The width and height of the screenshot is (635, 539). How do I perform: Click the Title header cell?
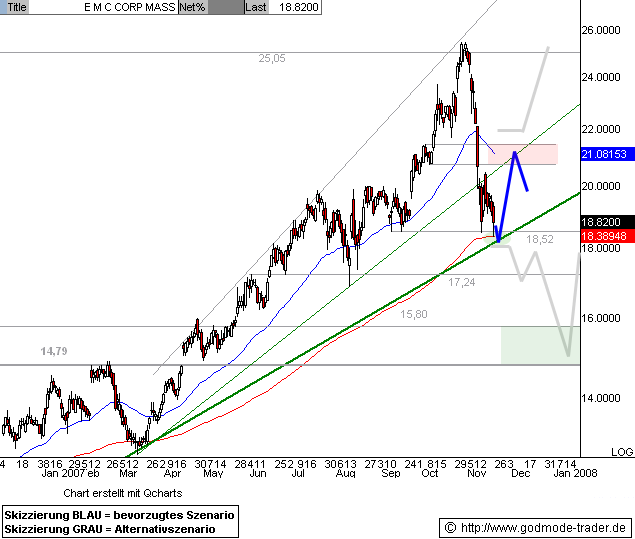(x=15, y=7)
